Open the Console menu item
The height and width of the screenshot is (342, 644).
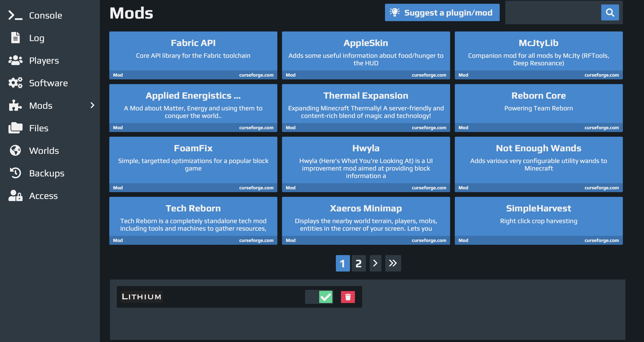[x=50, y=15]
